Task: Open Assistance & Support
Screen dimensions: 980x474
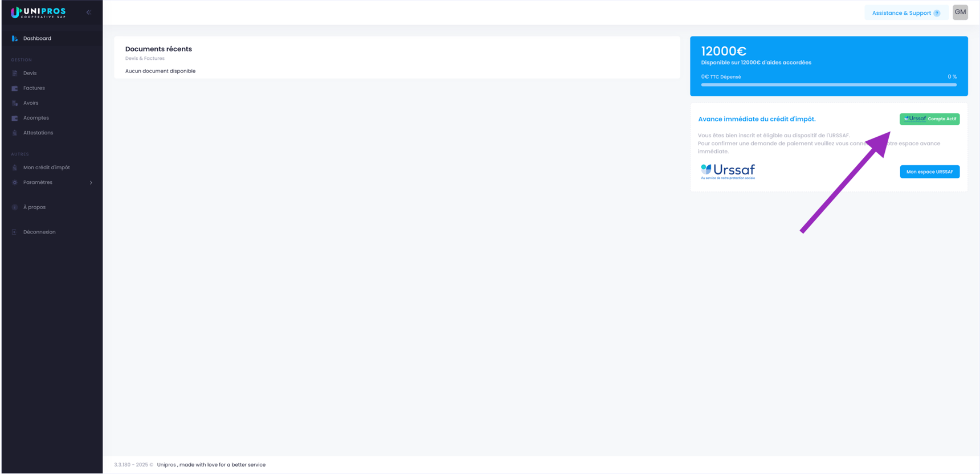Action: click(906, 13)
